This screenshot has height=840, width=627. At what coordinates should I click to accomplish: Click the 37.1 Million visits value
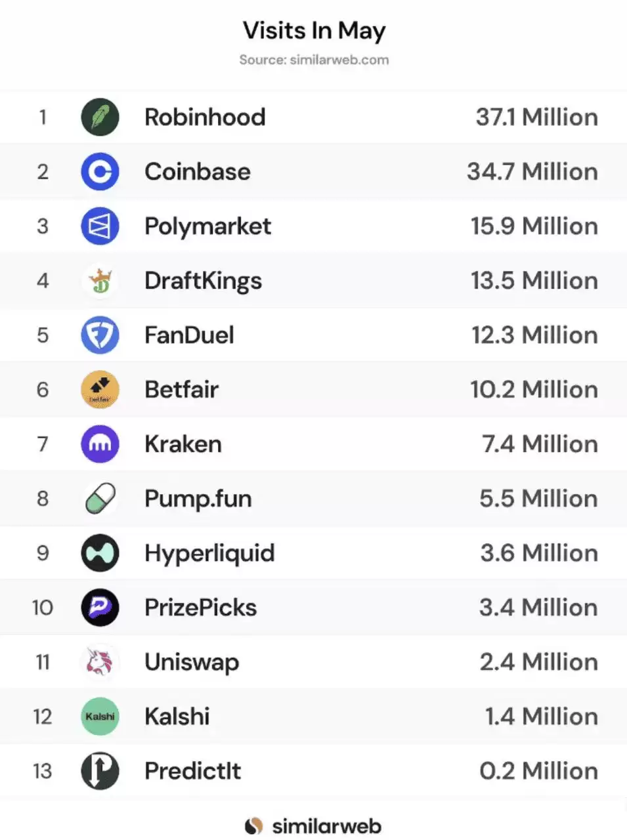(536, 117)
